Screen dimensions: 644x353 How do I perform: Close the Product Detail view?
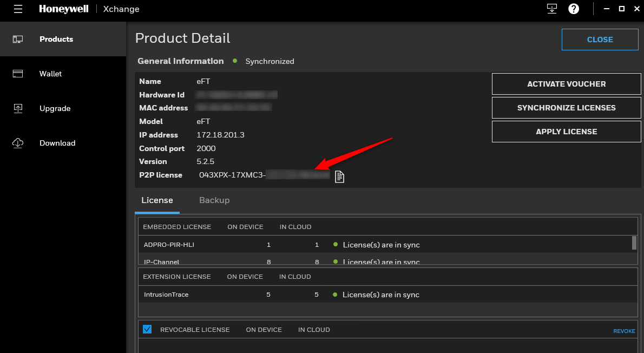point(600,40)
